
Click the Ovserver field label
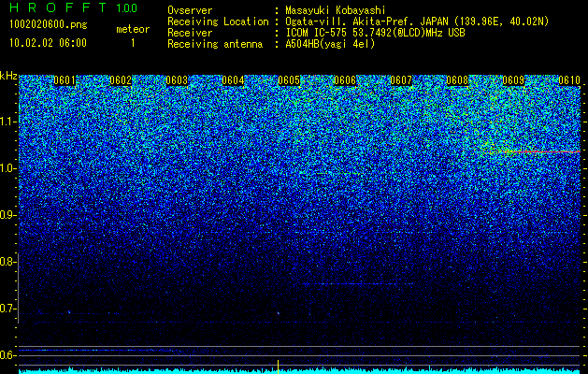click(190, 10)
